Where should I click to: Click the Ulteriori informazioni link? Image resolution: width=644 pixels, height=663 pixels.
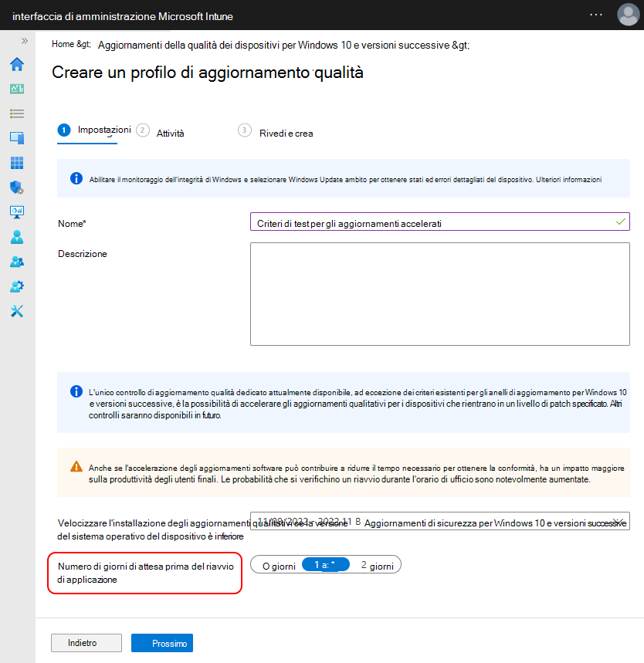[568, 180]
